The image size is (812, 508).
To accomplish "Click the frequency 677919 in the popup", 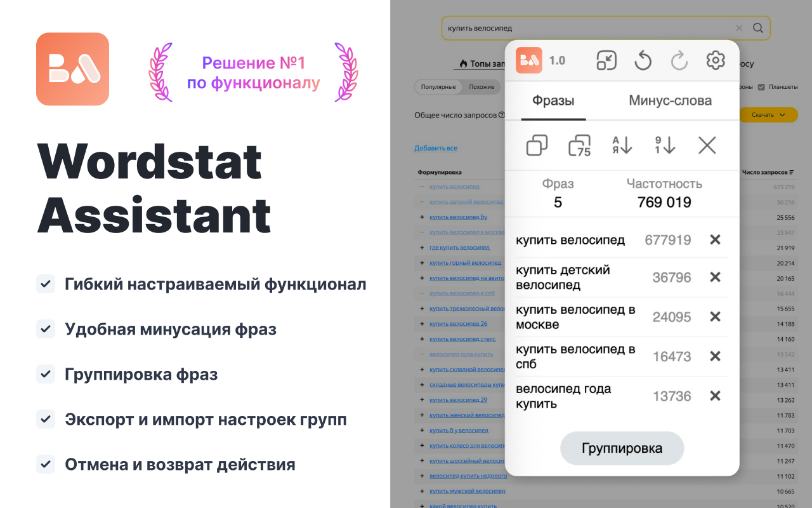I will pyautogui.click(x=668, y=240).
